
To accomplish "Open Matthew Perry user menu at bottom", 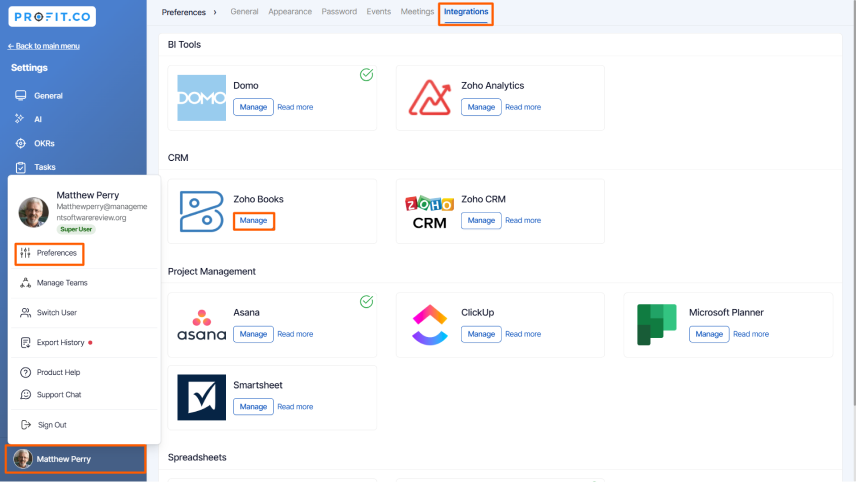I will pyautogui.click(x=75, y=459).
